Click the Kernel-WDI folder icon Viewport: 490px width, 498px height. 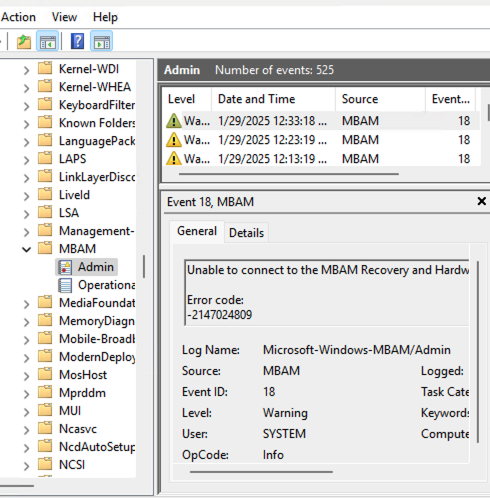(x=45, y=68)
